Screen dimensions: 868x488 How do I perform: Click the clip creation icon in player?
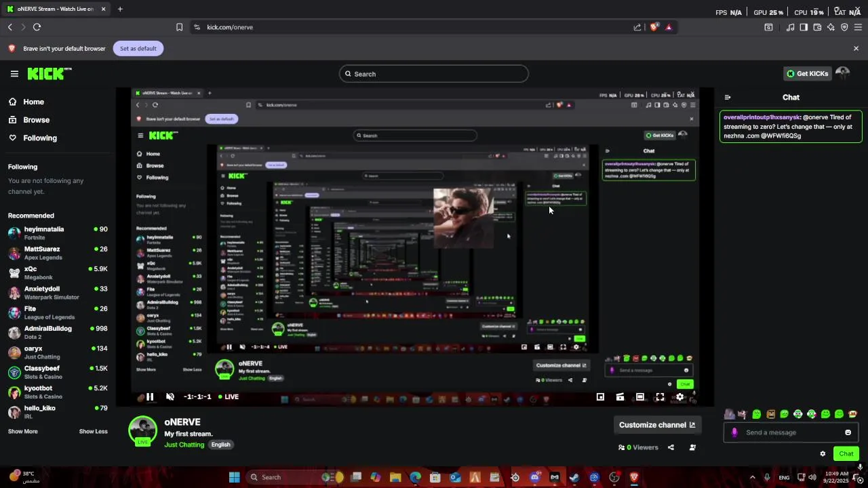tap(620, 397)
